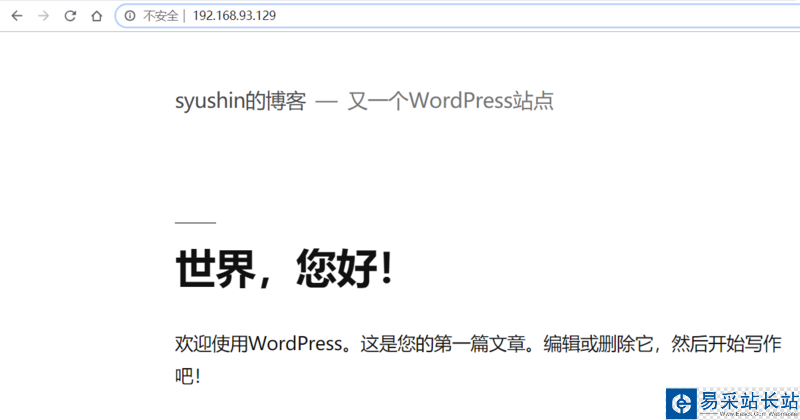Screen dimensions: 800x420
Task: Go back with the browser back arrow
Action: [17, 16]
